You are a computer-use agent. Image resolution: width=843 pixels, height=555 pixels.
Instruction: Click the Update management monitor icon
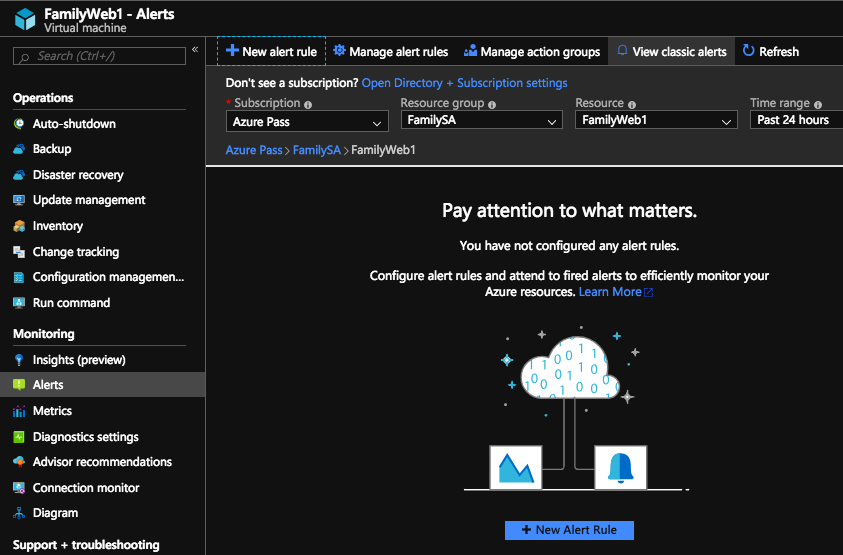(x=19, y=200)
